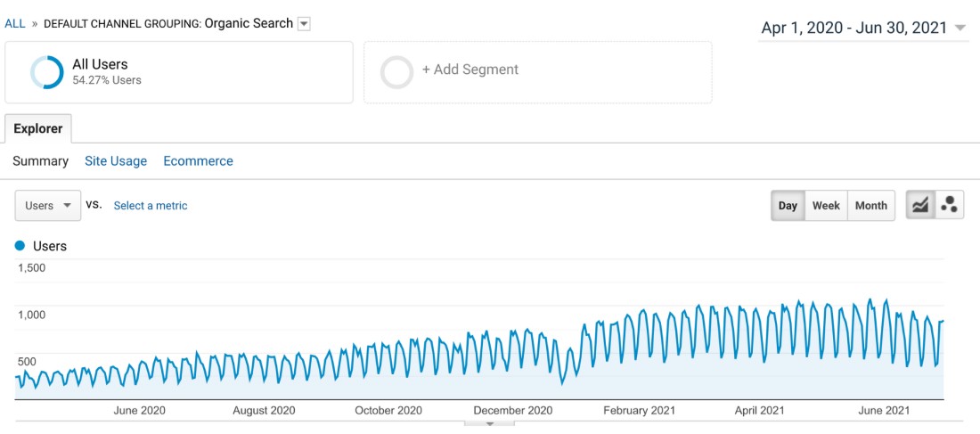Select the Summary view
This screenshot has height=434, width=980.
coord(40,161)
